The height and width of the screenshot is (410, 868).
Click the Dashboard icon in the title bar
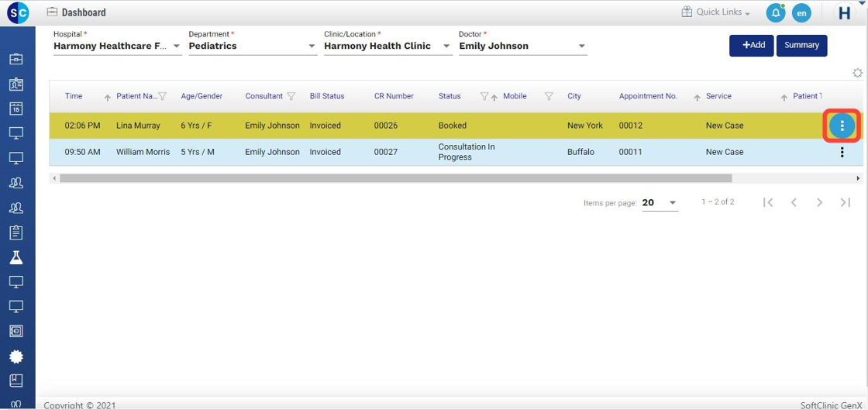pyautogui.click(x=52, y=12)
